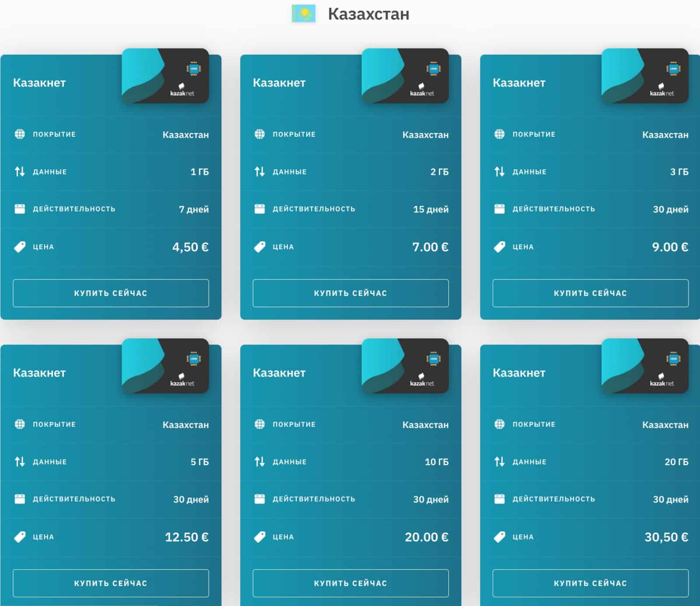Click the price tag icon beside 4,50 €
The width and height of the screenshot is (700, 606).
point(20,247)
